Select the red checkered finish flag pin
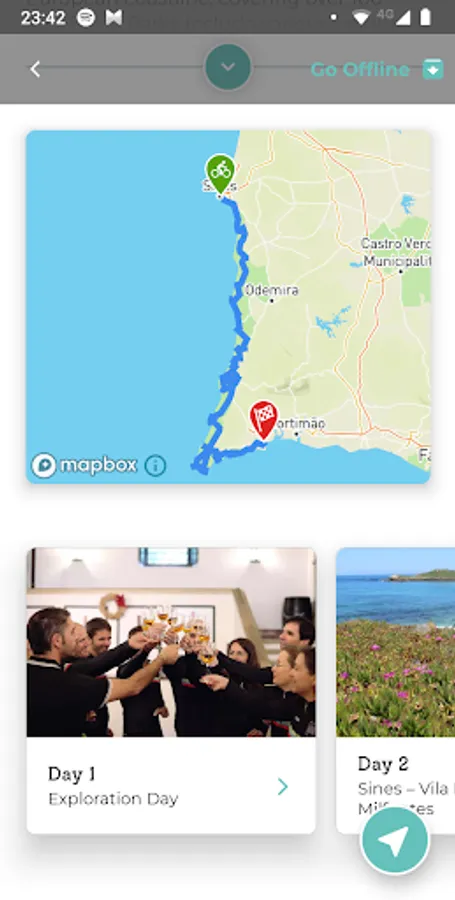Image resolution: width=455 pixels, height=900 pixels. point(263,420)
